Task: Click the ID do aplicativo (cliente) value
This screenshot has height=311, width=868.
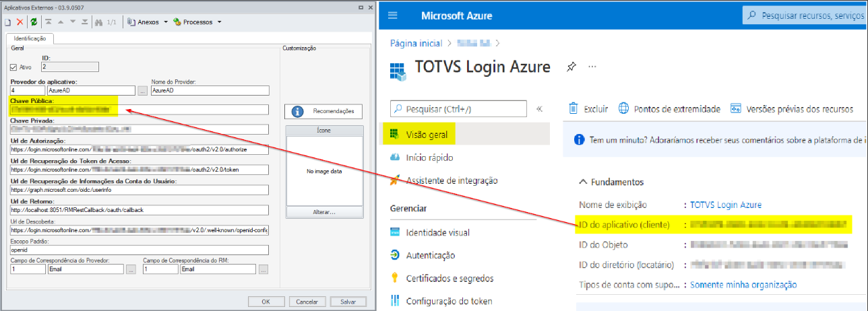Action: click(768, 224)
